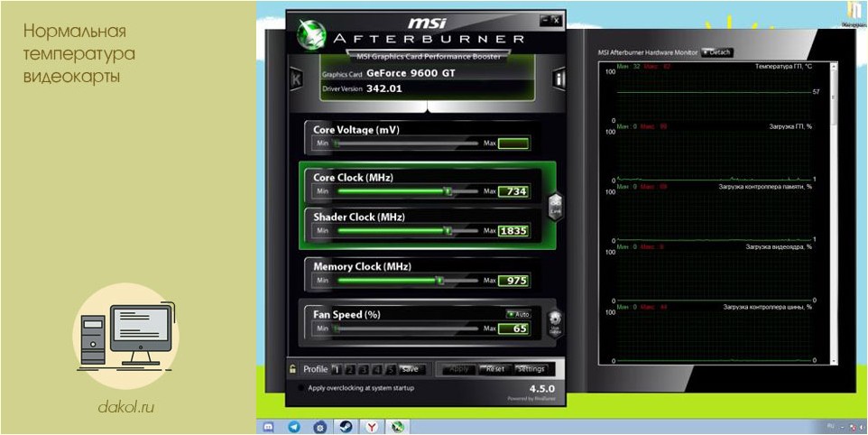Select profile slot 2
Viewport: 868px width, 435px height.
click(350, 369)
